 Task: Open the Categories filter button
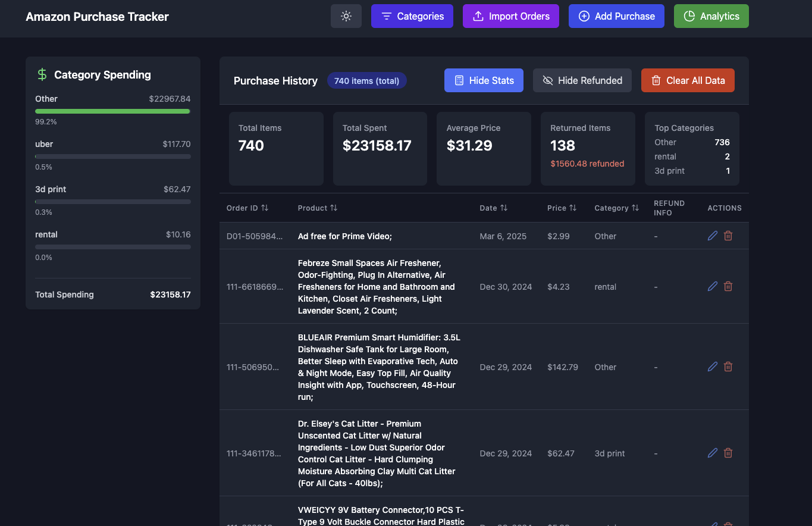(412, 16)
